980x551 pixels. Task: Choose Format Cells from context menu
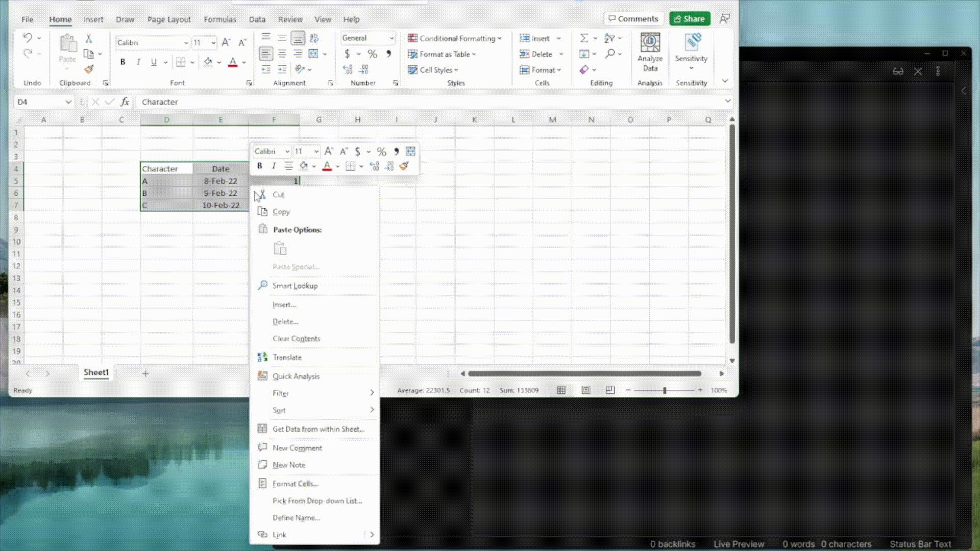pyautogui.click(x=295, y=484)
